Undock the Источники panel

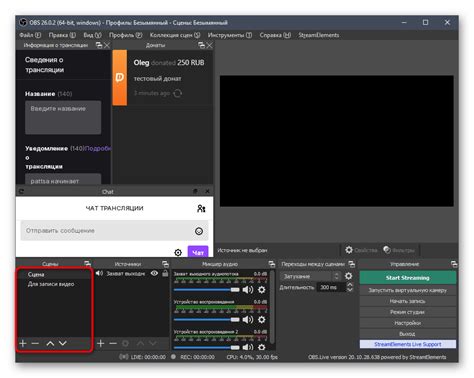165,264
